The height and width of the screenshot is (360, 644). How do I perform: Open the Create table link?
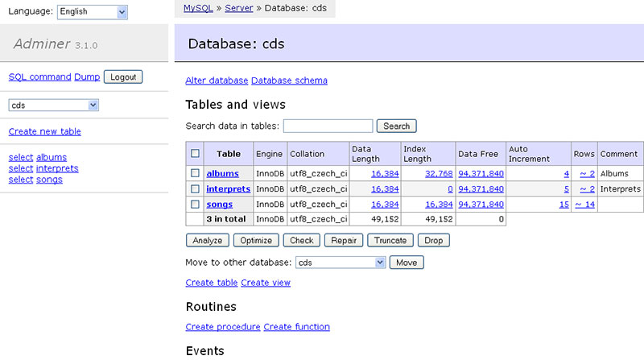tap(212, 283)
